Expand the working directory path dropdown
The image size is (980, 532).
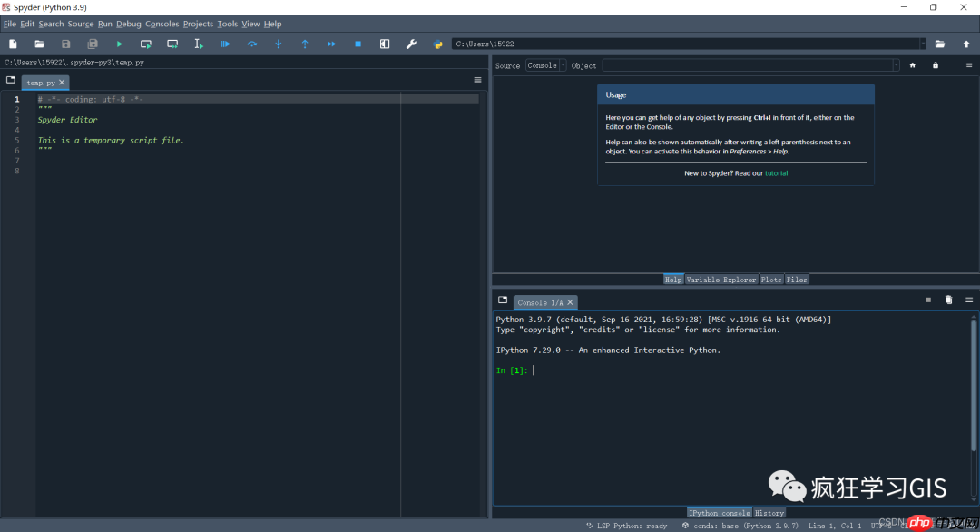(923, 44)
